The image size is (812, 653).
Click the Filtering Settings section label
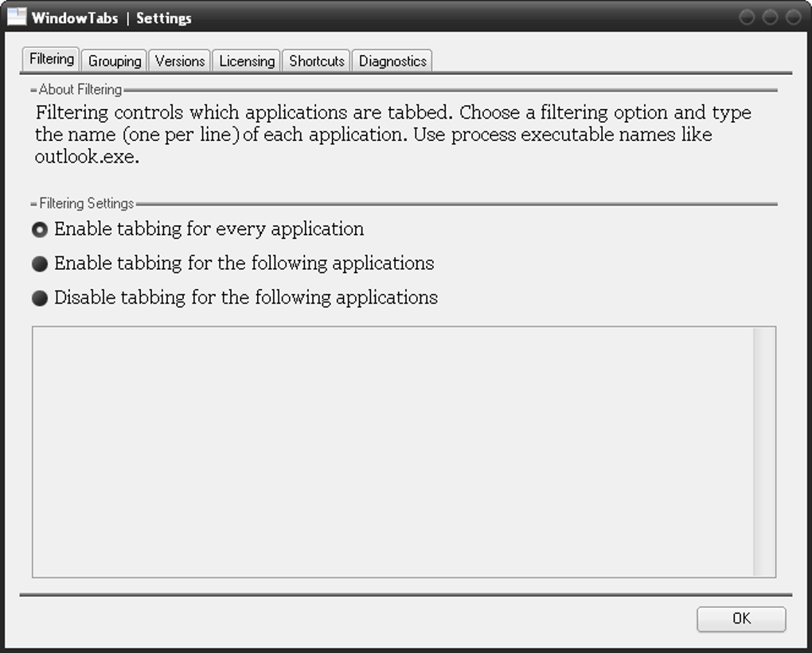(x=84, y=203)
